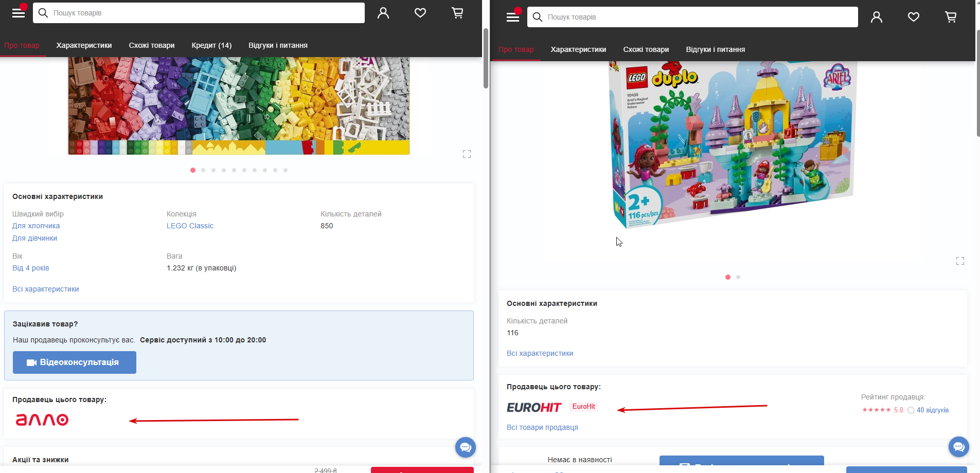The height and width of the screenshot is (473, 980).
Task: Open 'Характеристики' tab in left window
Action: [84, 45]
